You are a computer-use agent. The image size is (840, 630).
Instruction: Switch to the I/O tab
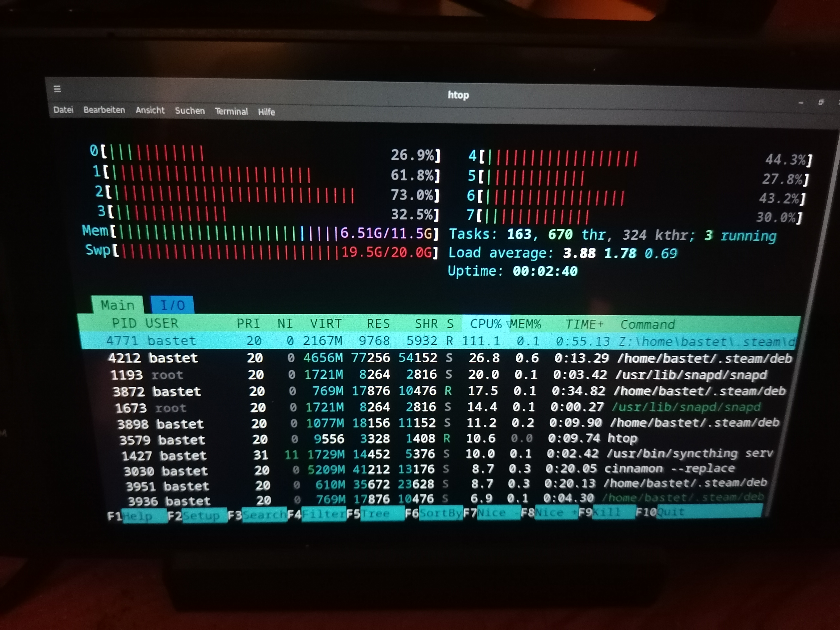point(172,305)
